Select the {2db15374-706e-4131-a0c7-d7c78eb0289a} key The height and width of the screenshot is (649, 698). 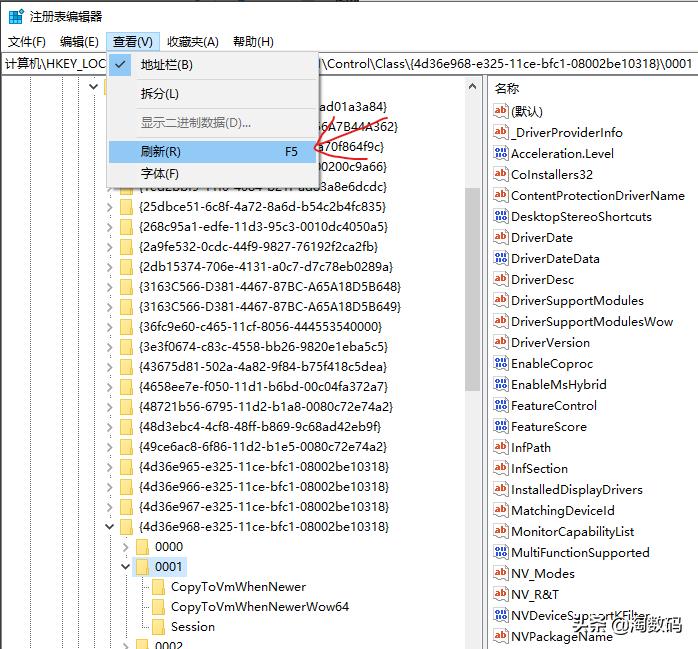tap(266, 267)
